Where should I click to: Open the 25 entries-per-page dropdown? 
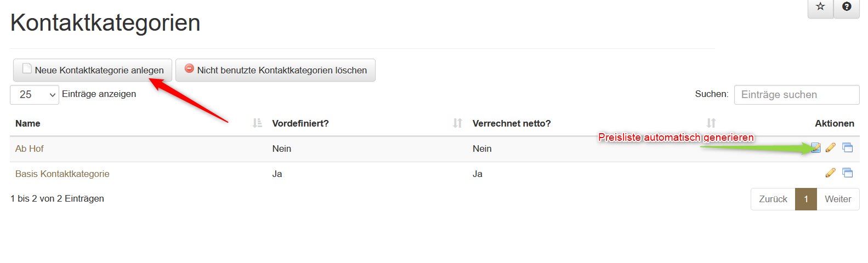coord(35,95)
